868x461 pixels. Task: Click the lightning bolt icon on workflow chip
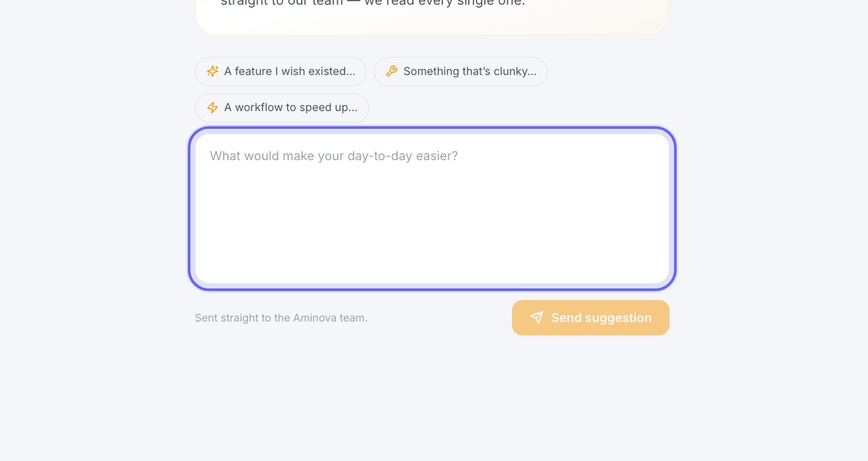[x=213, y=108]
